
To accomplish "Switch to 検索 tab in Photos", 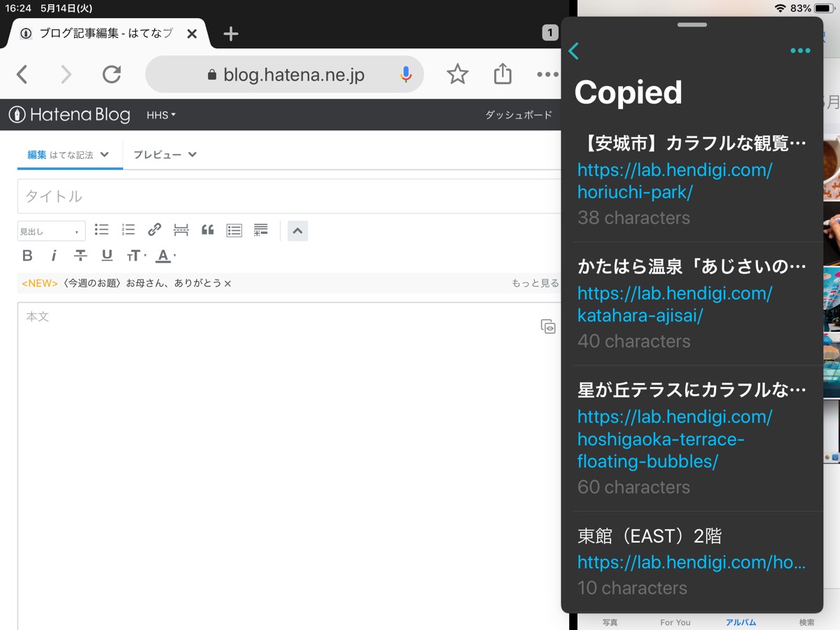I will tap(806, 622).
